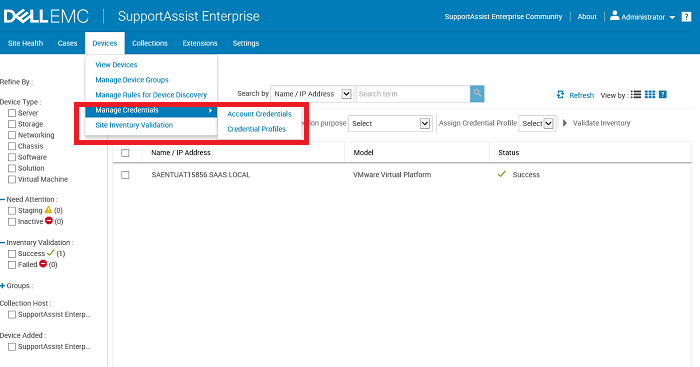This screenshot has height=367, width=700.
Task: Check the Virtual Machine filter checkbox
Action: (12, 179)
